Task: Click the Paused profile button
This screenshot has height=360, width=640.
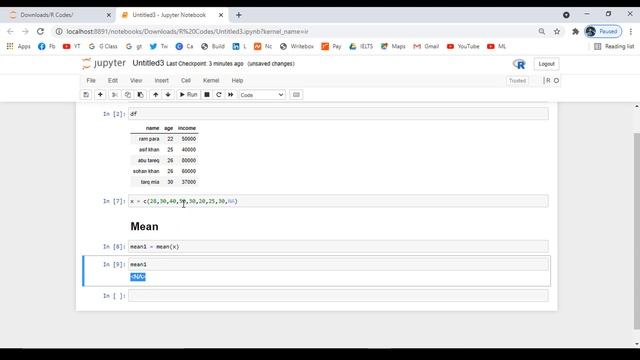Action: point(603,31)
